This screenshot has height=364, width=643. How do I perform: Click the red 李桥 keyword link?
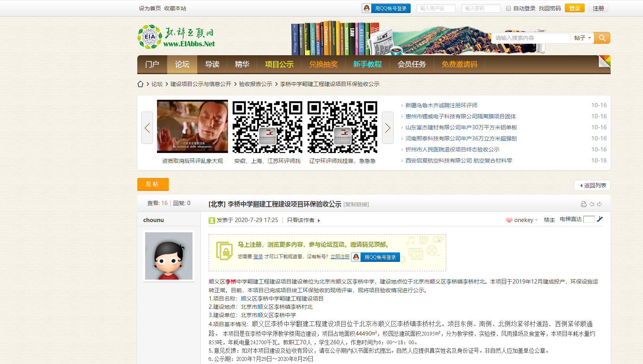231,282
